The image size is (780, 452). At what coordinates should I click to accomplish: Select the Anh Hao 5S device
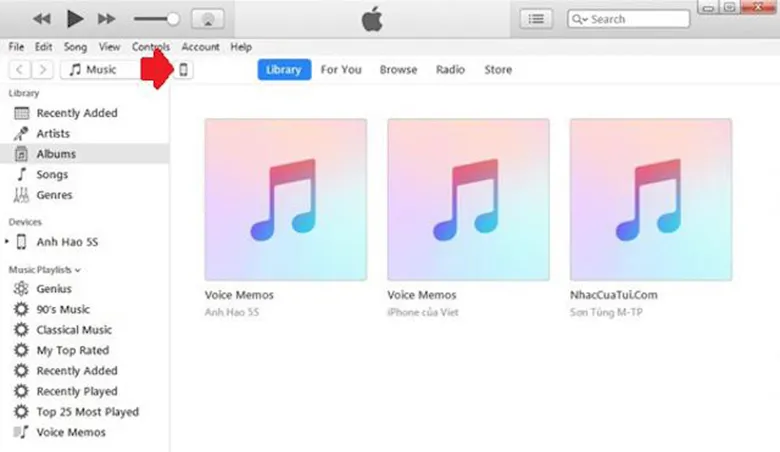click(x=67, y=242)
